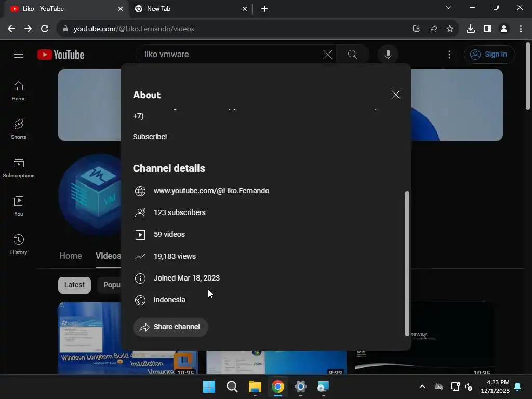Click the 123 subscribers text
The width and height of the screenshot is (532, 399).
pos(179,212)
